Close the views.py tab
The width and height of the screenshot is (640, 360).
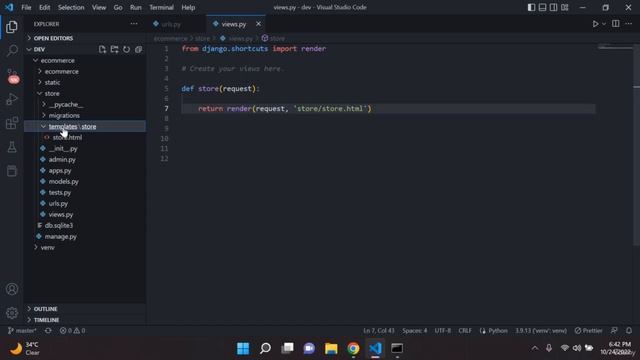pyautogui.click(x=258, y=24)
